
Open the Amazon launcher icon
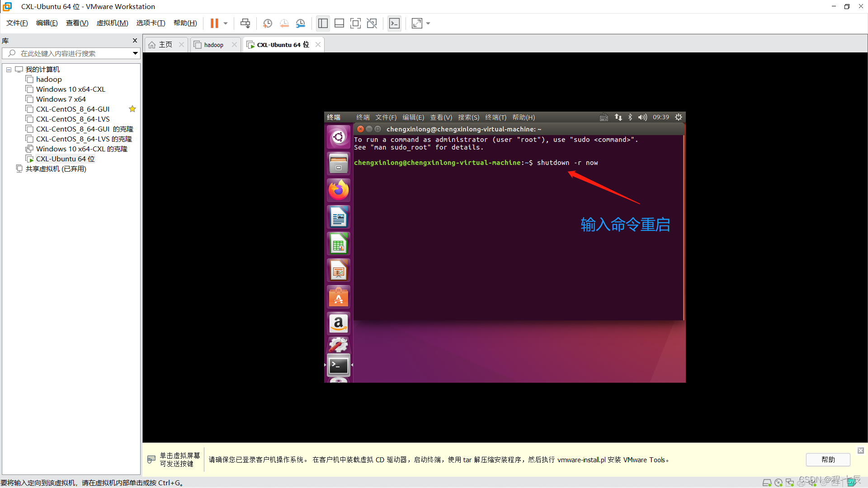click(338, 324)
